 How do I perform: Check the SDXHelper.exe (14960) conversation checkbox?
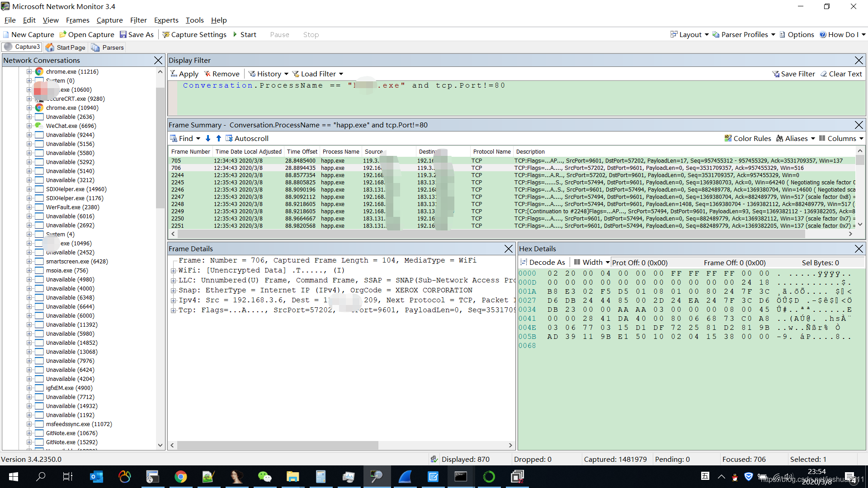point(39,189)
